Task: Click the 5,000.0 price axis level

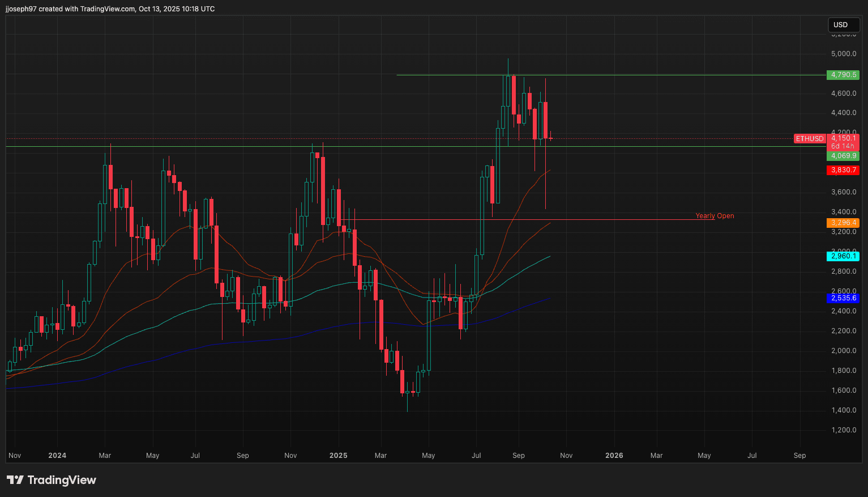Action: click(x=843, y=54)
